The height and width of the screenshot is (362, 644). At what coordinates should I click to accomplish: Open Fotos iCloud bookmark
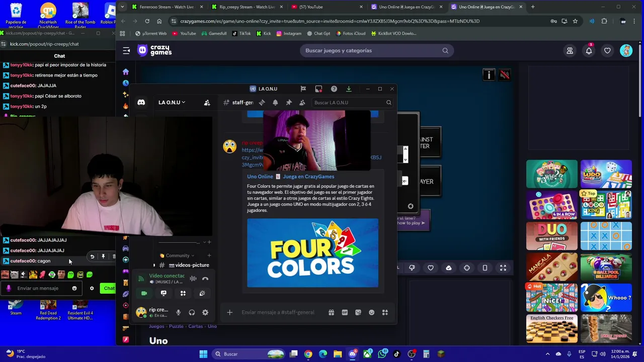click(350, 34)
